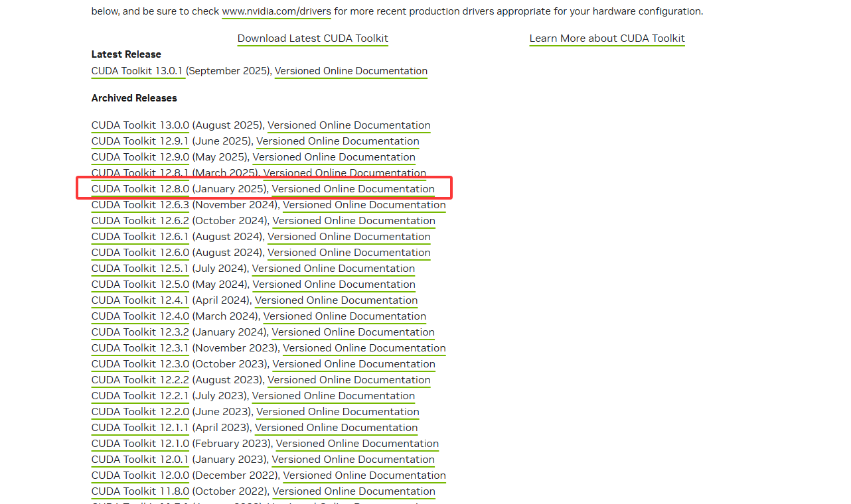The height and width of the screenshot is (504, 851).
Task: Select CUDA Toolkit 12.9.1 link
Action: [x=140, y=141]
